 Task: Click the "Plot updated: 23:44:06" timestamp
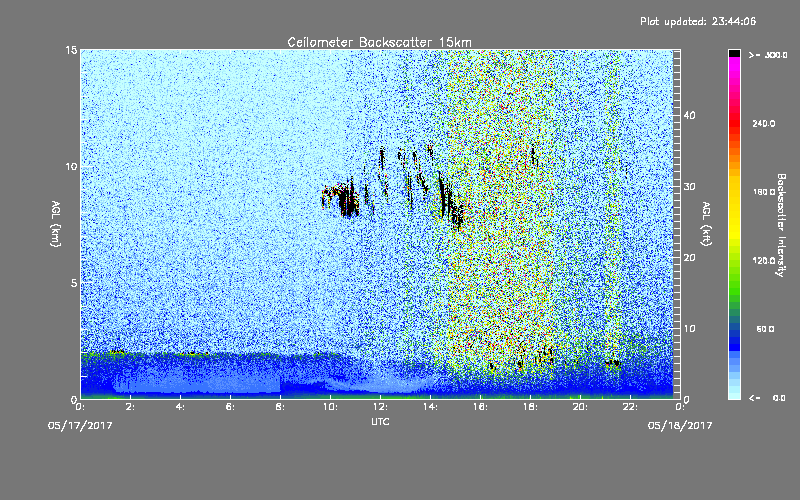click(x=698, y=21)
